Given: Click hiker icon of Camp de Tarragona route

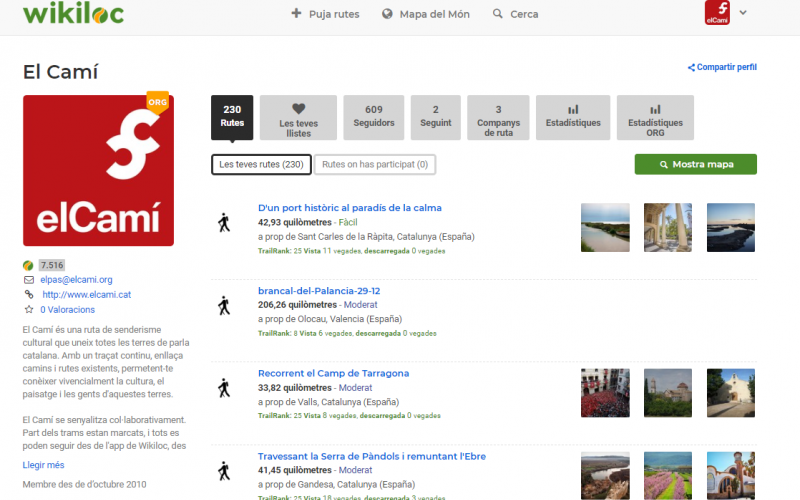Looking at the screenshot, I should pyautogui.click(x=223, y=388).
